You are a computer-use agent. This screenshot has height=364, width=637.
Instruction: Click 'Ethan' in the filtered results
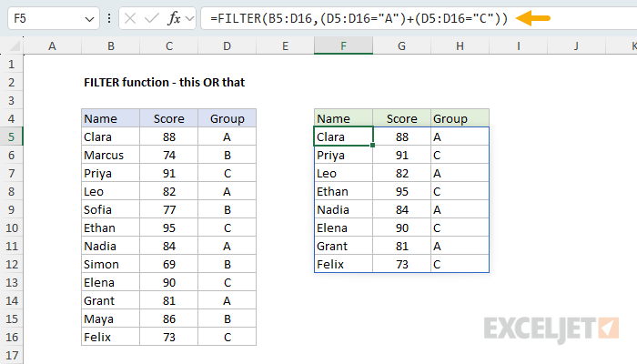343,191
